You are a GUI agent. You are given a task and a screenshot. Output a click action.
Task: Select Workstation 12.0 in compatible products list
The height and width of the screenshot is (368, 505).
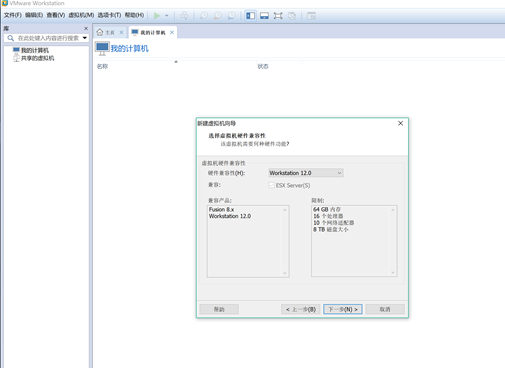point(230,216)
